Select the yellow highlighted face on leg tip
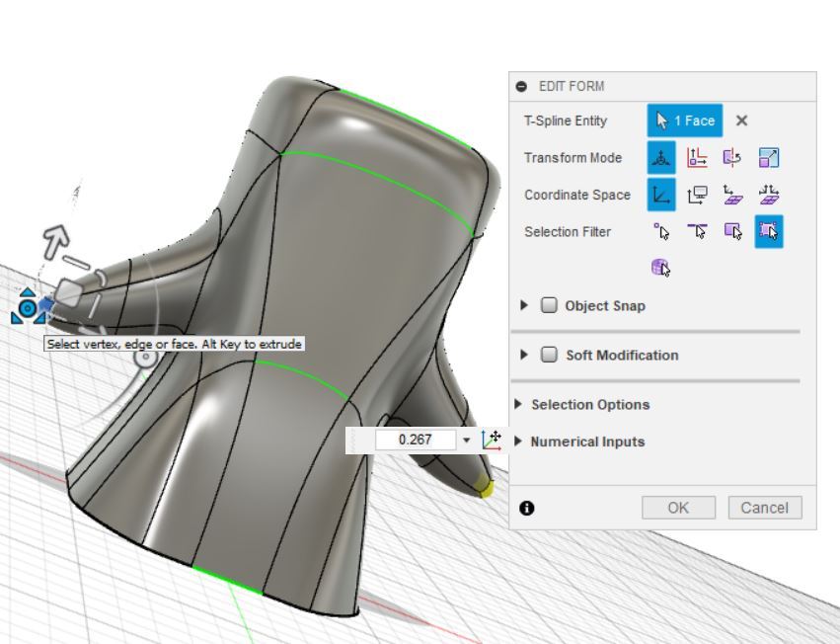This screenshot has height=644, width=840. (x=484, y=488)
